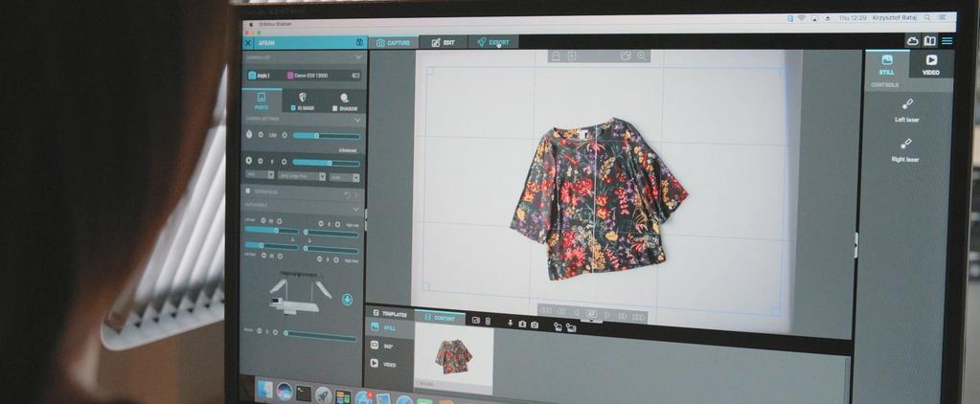Click the undo arrow in Cotherpose row
980x404 pixels.
348,194
